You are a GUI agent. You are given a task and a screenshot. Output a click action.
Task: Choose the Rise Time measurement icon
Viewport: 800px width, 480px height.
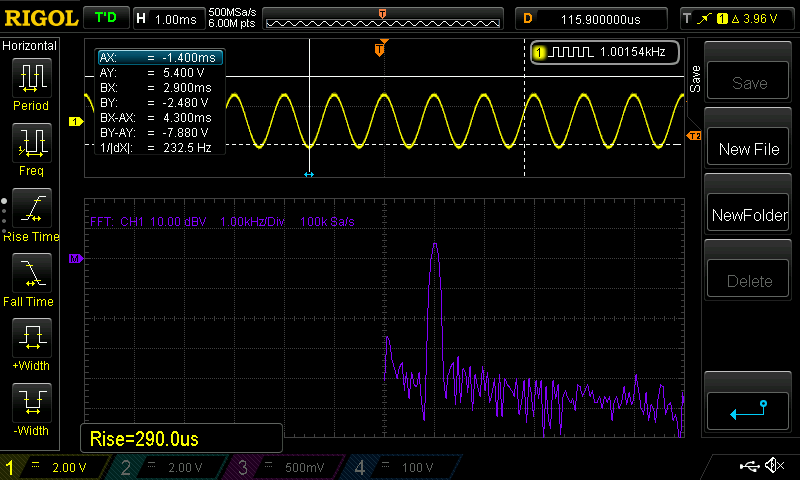(31, 208)
